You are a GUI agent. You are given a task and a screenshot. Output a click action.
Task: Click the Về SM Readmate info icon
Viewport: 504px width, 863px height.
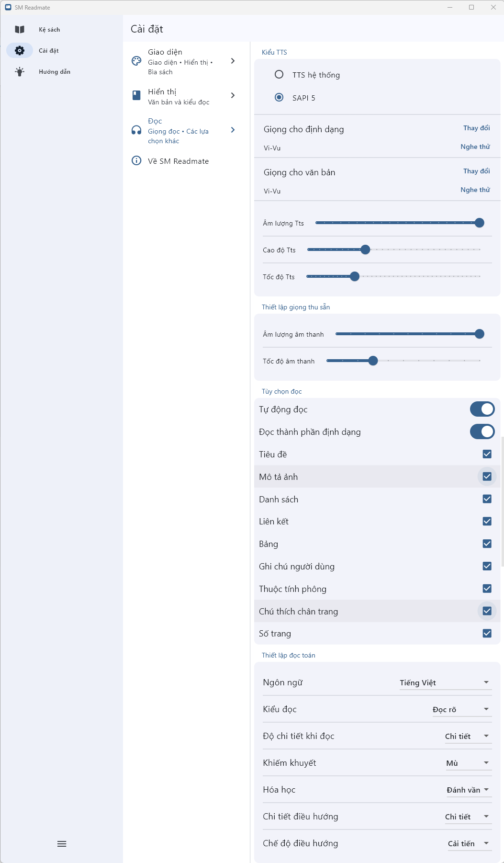(136, 160)
